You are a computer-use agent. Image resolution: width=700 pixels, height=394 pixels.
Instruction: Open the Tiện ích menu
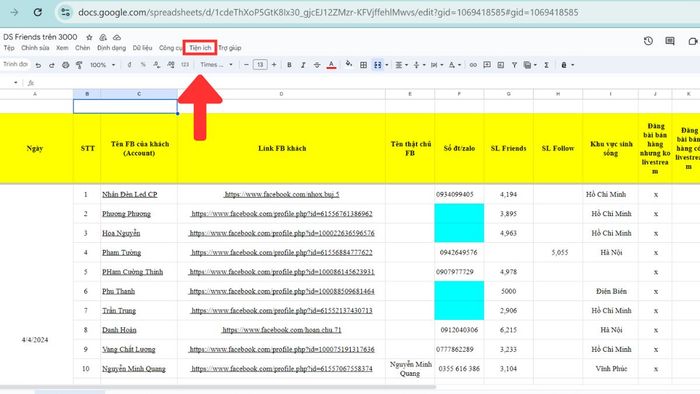[x=200, y=48]
